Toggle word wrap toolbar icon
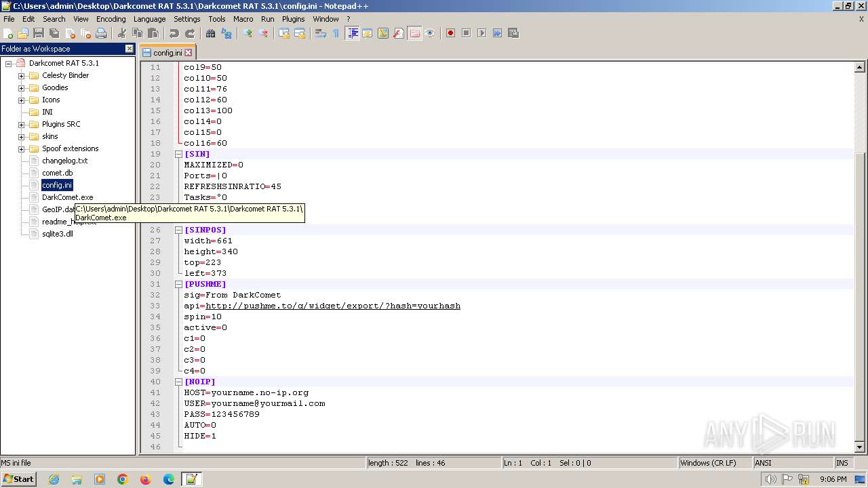The image size is (868, 488). tap(321, 33)
